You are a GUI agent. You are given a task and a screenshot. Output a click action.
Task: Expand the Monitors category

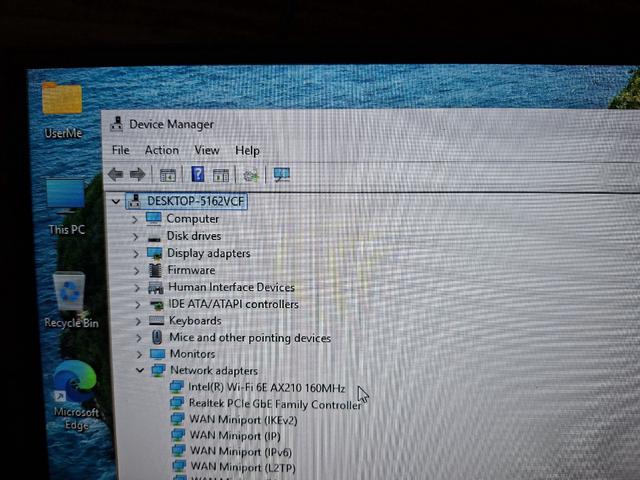point(139,354)
